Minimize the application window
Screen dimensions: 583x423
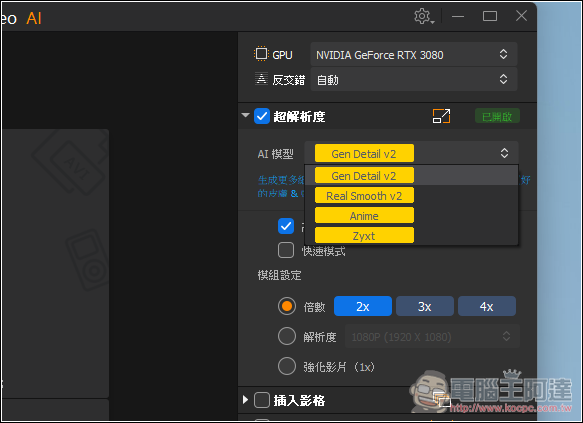(x=458, y=16)
